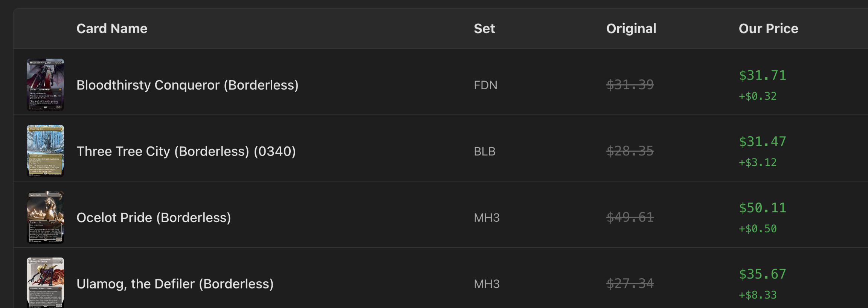Sort by the Card Name column header
The image size is (868, 308).
[x=112, y=29]
